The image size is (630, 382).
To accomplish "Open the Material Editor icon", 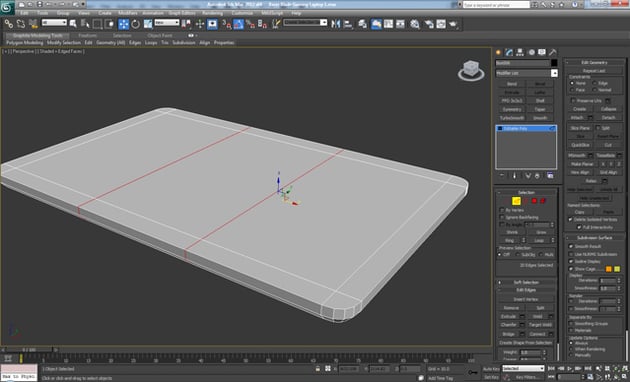I will click(x=415, y=24).
